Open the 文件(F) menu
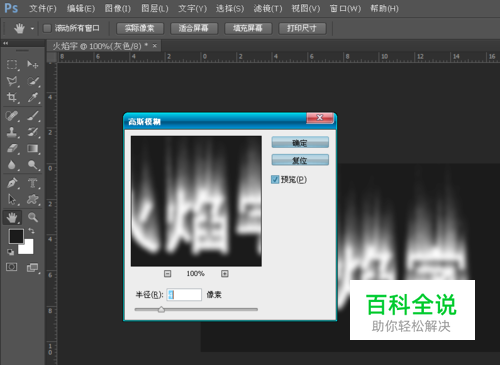Image resolution: width=500 pixels, height=365 pixels. [x=43, y=8]
